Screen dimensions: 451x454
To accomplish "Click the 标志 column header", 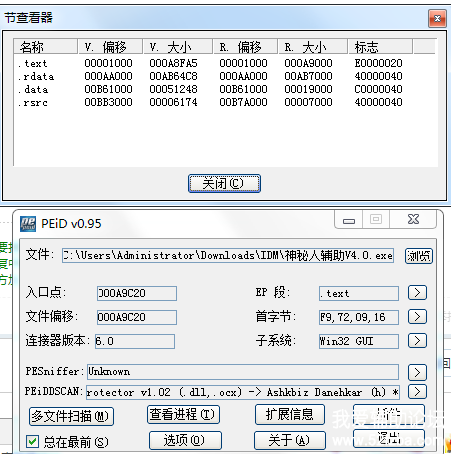I will (380, 47).
